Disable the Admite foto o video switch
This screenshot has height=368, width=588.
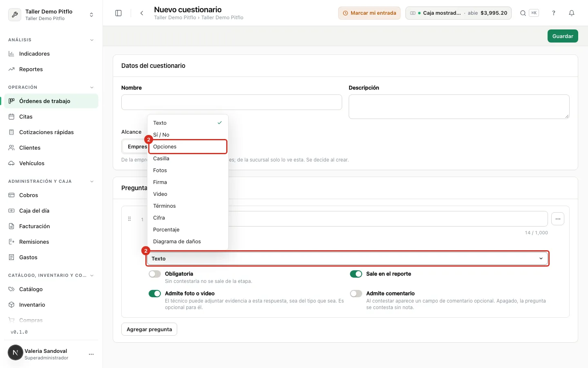[x=155, y=294]
